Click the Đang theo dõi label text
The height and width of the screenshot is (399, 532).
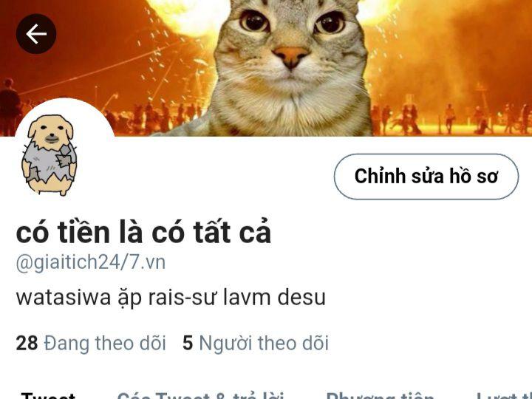105,343
